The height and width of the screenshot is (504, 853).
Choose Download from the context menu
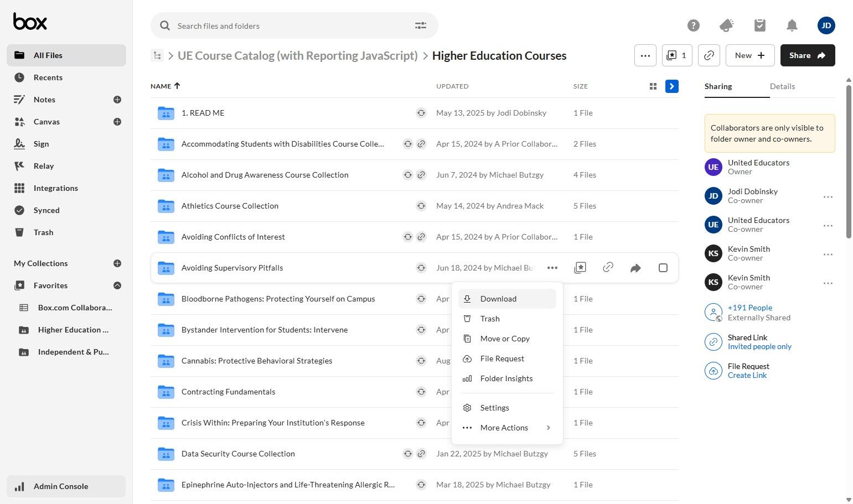coord(498,299)
